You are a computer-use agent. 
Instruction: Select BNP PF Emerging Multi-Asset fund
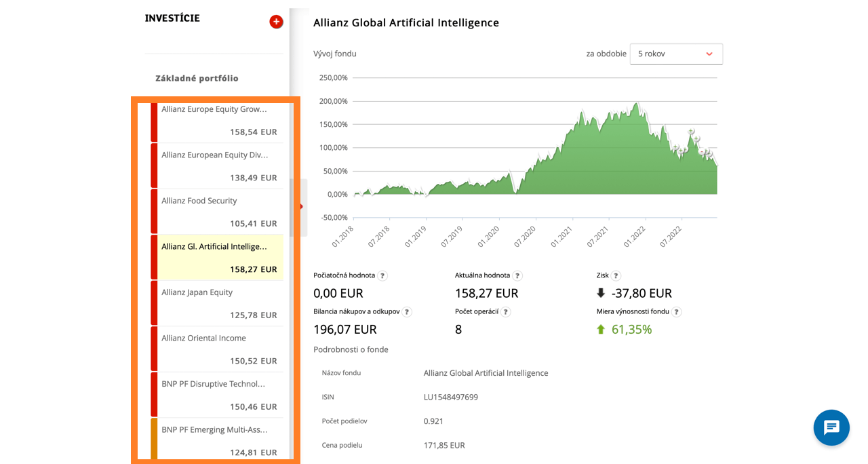[217, 439]
